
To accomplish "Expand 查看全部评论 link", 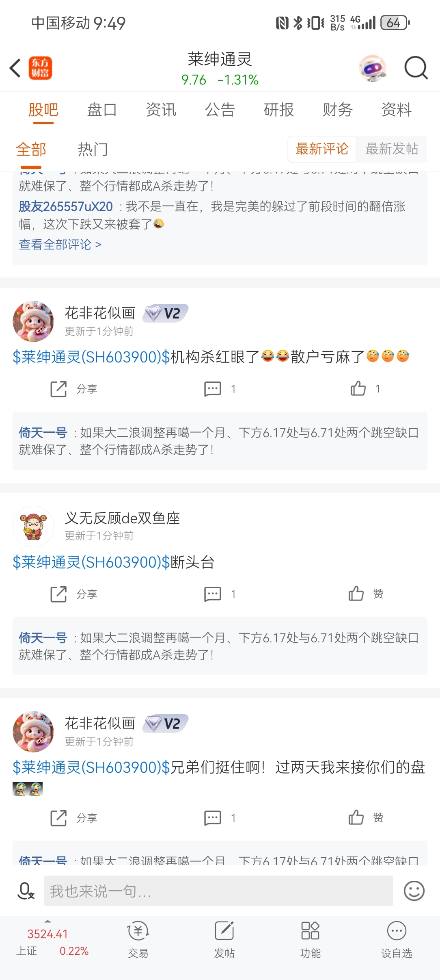I will [60, 245].
